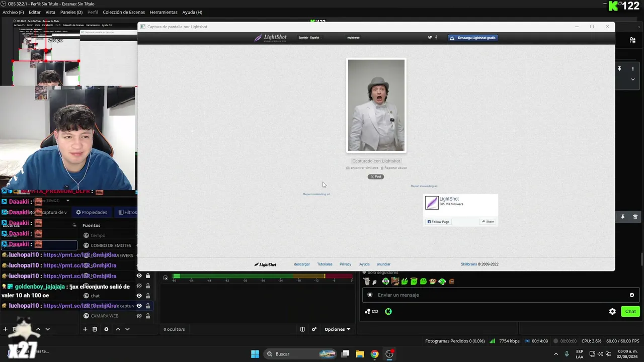Open the Archivo (F) menu

point(13,12)
